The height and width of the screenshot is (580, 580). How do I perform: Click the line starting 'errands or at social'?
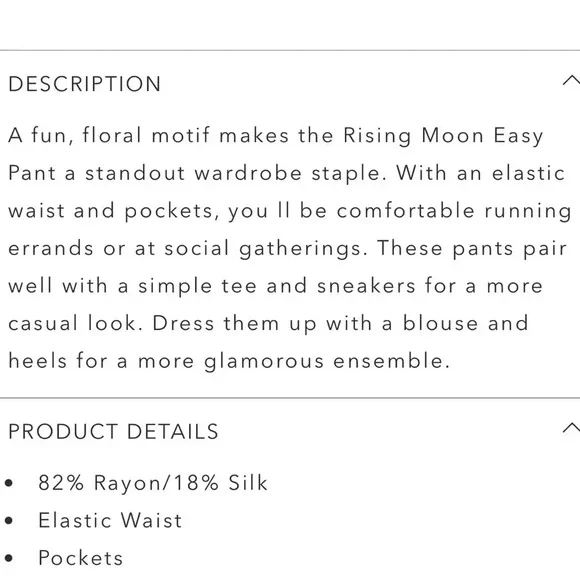[288, 249]
